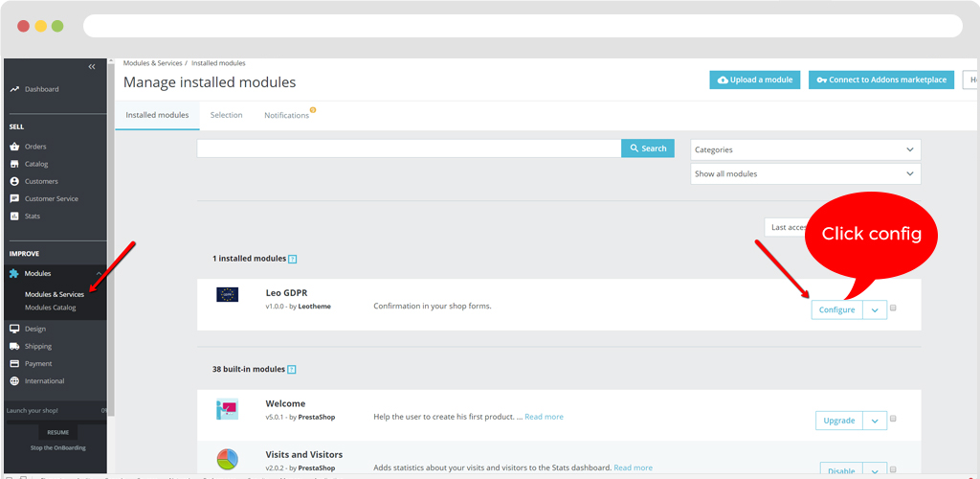980x479 pixels.
Task: Open Shipping menu item
Action: (x=38, y=347)
